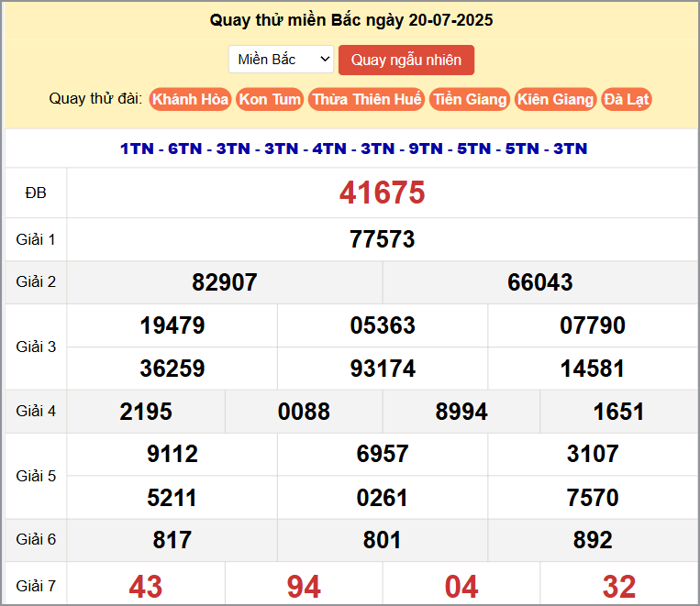
Task: Open the Đà Lạt station link
Action: point(626,99)
